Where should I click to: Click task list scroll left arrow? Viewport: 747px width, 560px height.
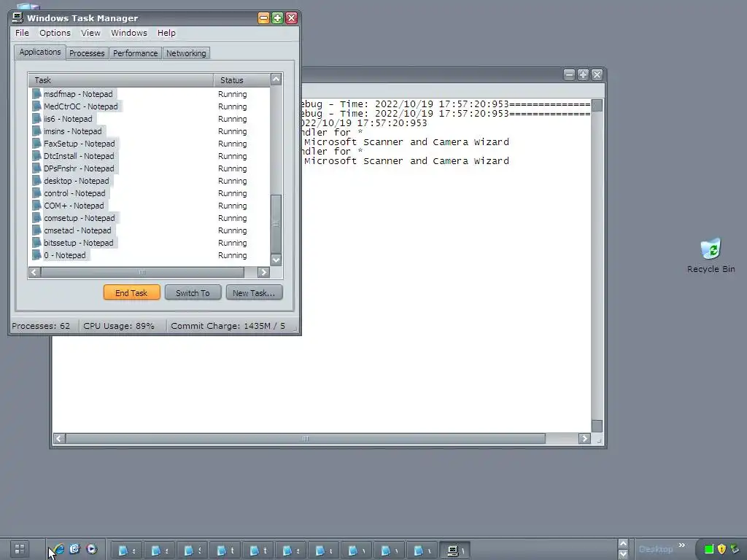click(34, 273)
